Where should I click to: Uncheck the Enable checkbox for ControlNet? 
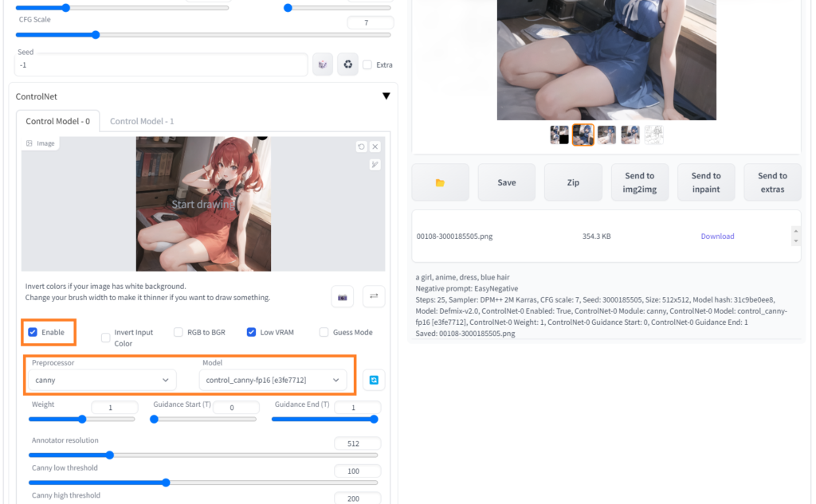33,332
